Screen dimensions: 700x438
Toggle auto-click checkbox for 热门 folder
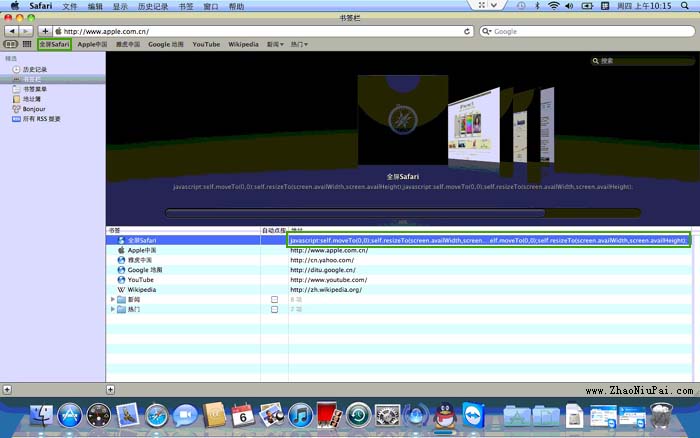275,309
